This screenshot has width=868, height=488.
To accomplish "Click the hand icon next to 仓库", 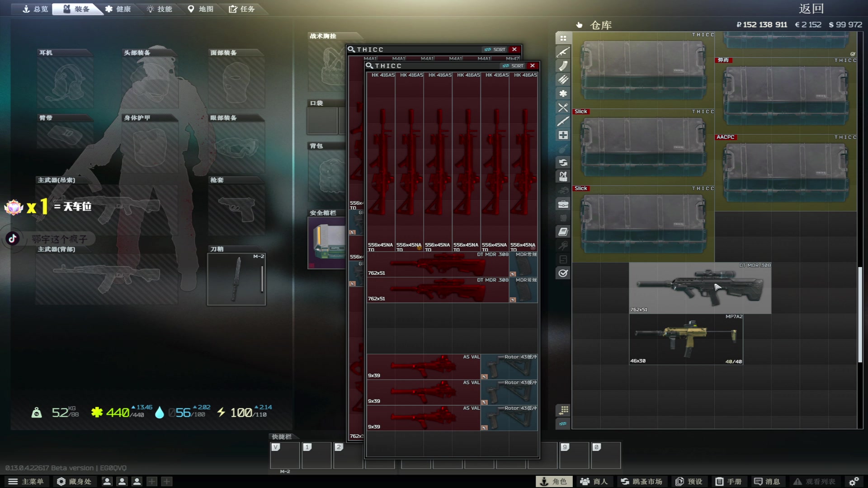I will [579, 25].
